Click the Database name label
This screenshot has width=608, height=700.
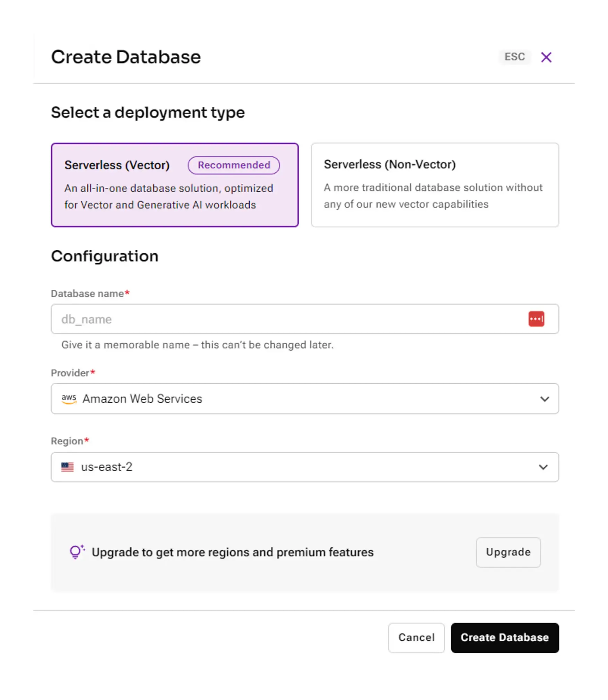[87, 293]
